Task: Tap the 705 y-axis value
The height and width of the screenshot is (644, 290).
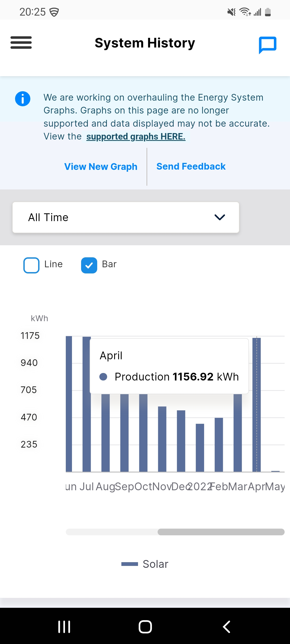Action: pos(29,390)
